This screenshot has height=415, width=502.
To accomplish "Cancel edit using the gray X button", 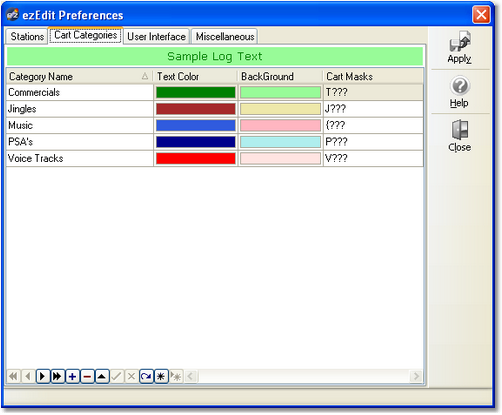I will pyautogui.click(x=131, y=377).
